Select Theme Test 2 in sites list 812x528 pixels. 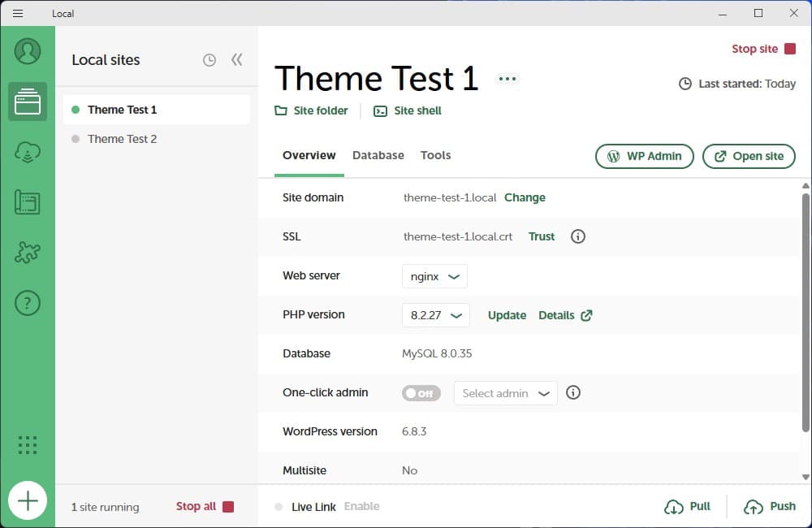122,139
